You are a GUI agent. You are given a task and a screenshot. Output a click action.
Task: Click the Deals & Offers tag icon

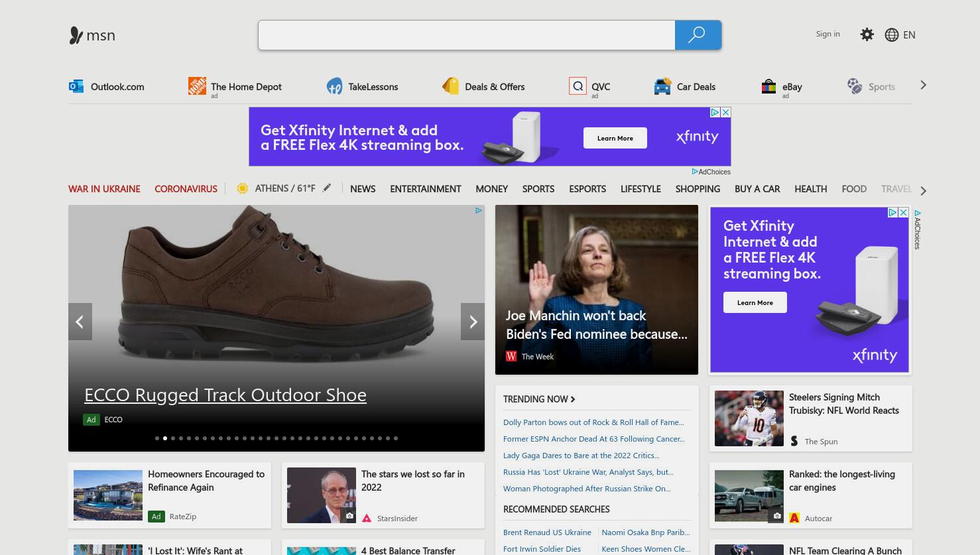pos(451,86)
